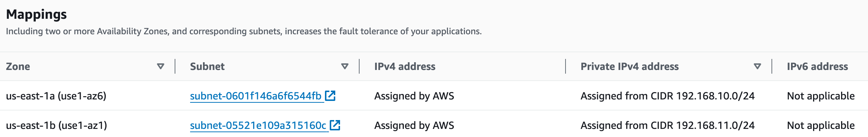The width and height of the screenshot is (868, 137).
Task: Click the Private IPv4 address header
Action: pyautogui.click(x=630, y=66)
